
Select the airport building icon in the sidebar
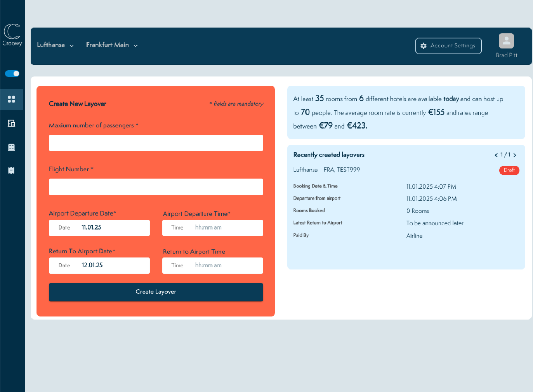point(11,123)
